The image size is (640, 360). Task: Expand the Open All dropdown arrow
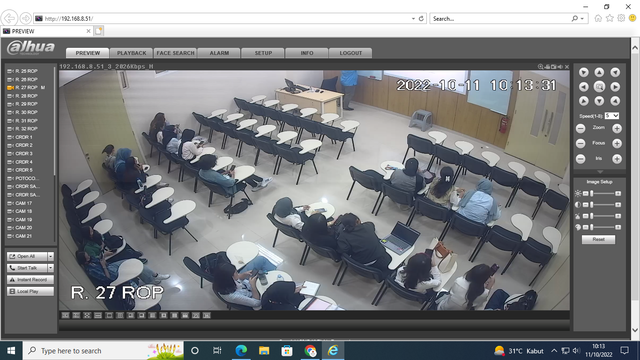coord(51,256)
